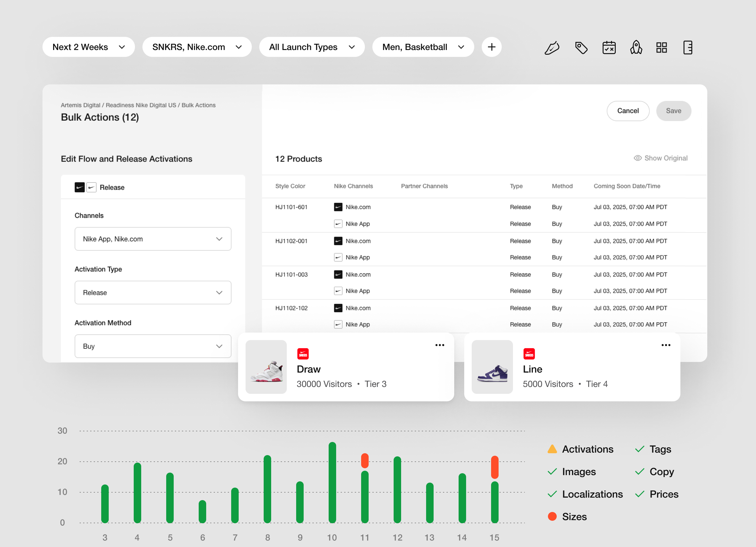The image size is (756, 547).
Task: Open the Draw card sneaker thumbnail
Action: tap(266, 367)
